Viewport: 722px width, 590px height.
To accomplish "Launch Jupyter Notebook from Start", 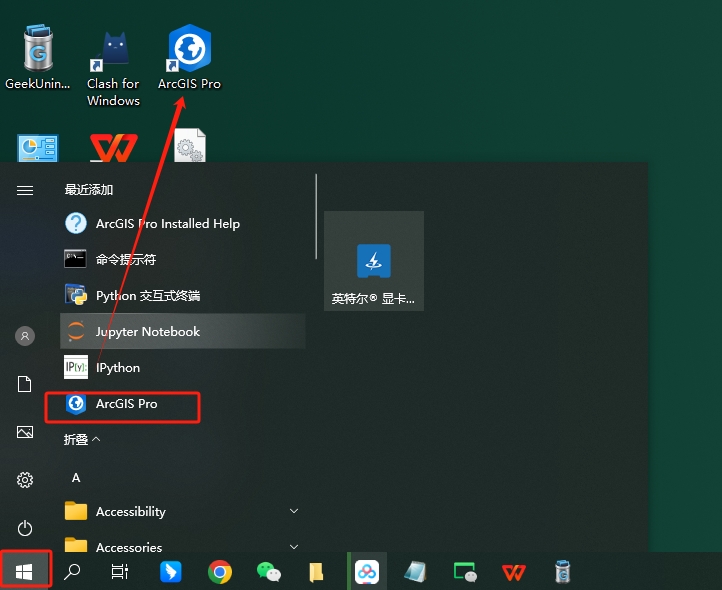I will click(183, 331).
